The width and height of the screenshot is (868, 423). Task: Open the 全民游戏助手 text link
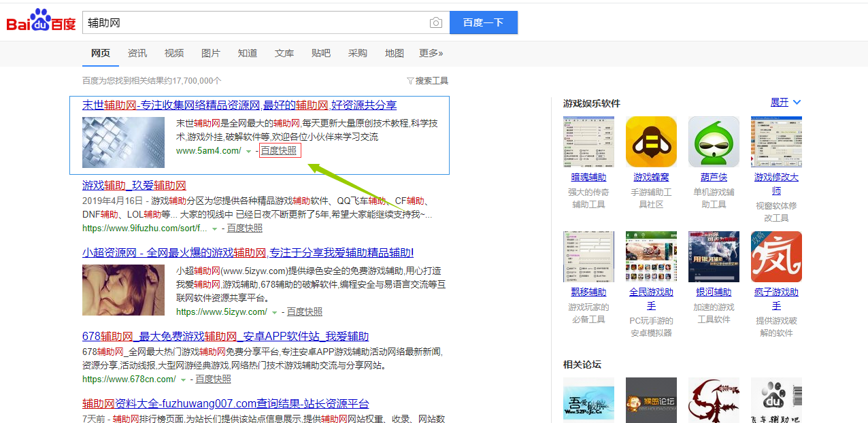(651, 299)
